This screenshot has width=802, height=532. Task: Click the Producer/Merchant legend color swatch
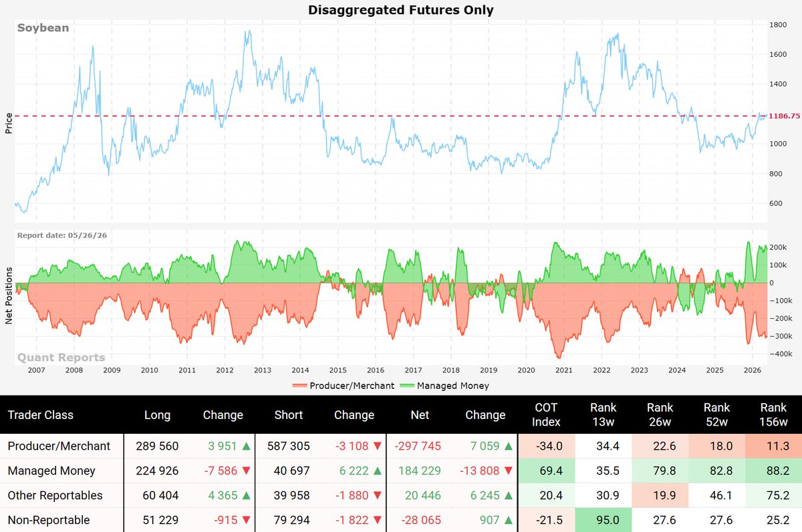click(x=300, y=386)
